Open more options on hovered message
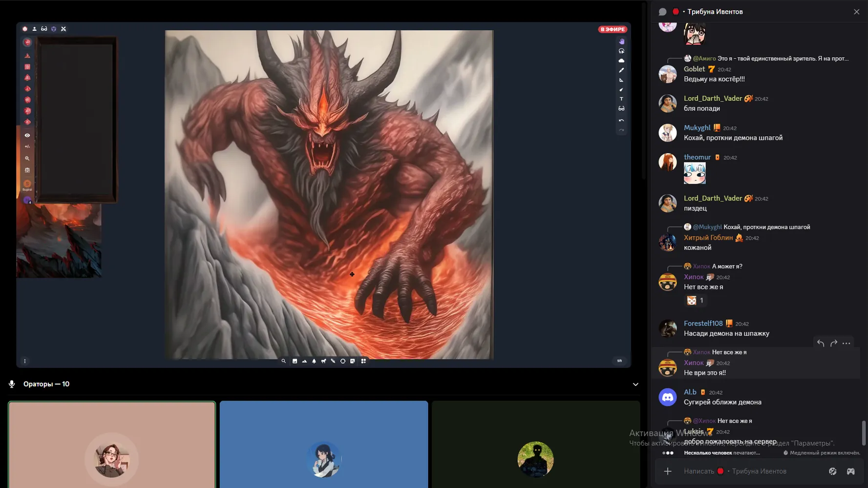This screenshot has height=488, width=868. 847,344
